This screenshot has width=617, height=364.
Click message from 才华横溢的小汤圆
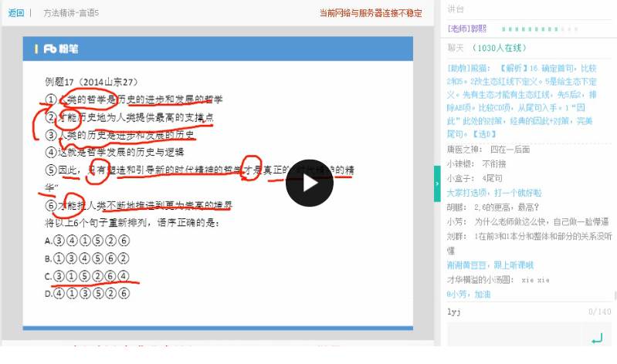pos(498,280)
